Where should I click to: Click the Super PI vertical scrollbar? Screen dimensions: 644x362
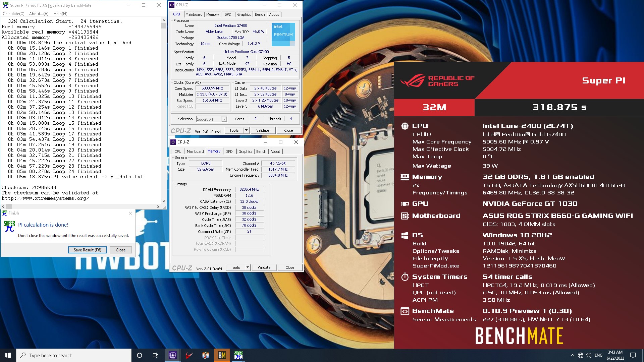tap(164, 111)
